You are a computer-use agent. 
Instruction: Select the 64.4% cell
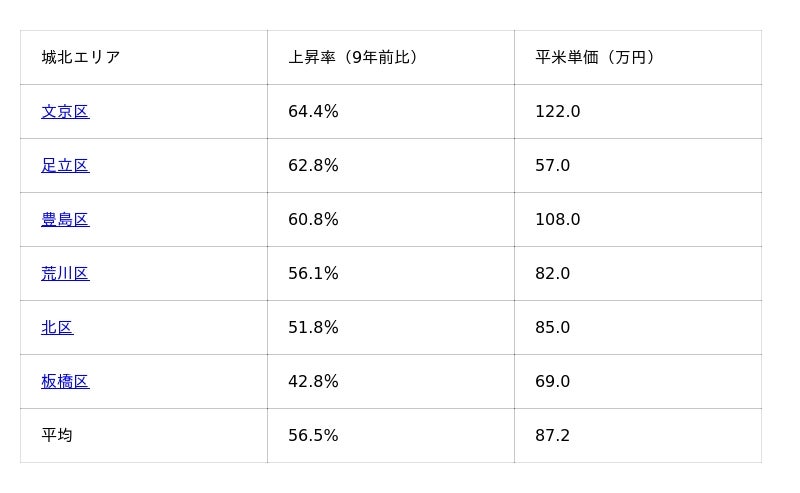[x=313, y=112]
